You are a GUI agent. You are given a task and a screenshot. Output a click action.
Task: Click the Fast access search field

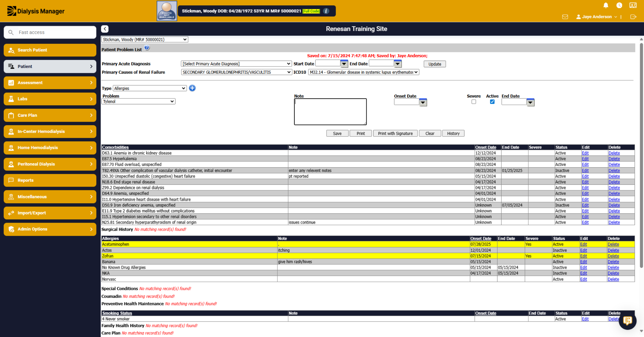[x=50, y=32]
